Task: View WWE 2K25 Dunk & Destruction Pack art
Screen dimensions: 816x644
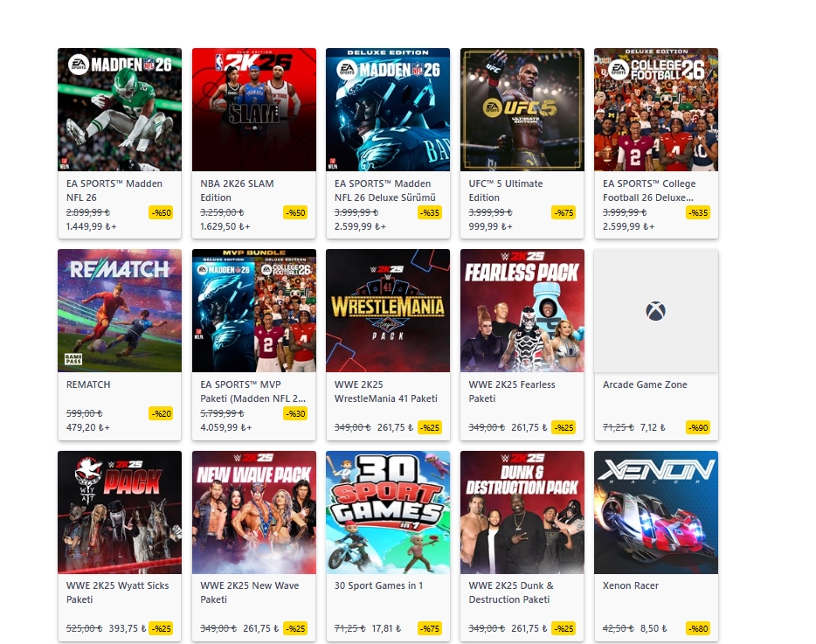Action: 522,513
